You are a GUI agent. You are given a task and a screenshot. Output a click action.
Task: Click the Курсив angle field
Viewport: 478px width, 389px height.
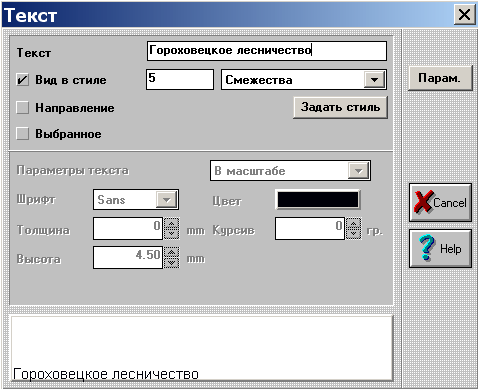[310, 228]
